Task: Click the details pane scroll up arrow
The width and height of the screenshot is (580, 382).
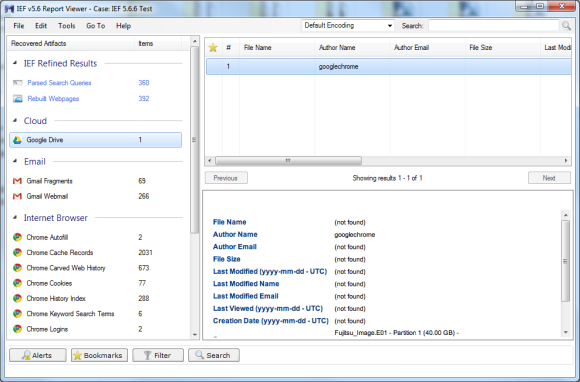Action: tap(566, 215)
